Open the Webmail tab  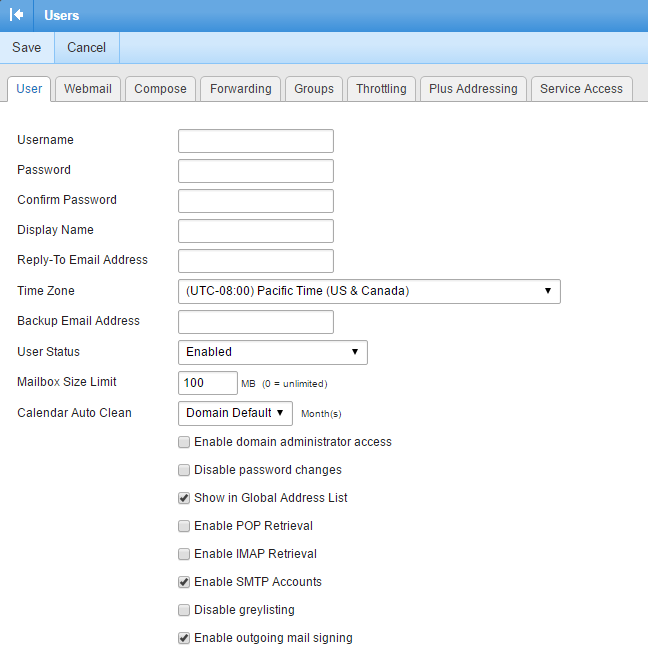click(x=88, y=89)
